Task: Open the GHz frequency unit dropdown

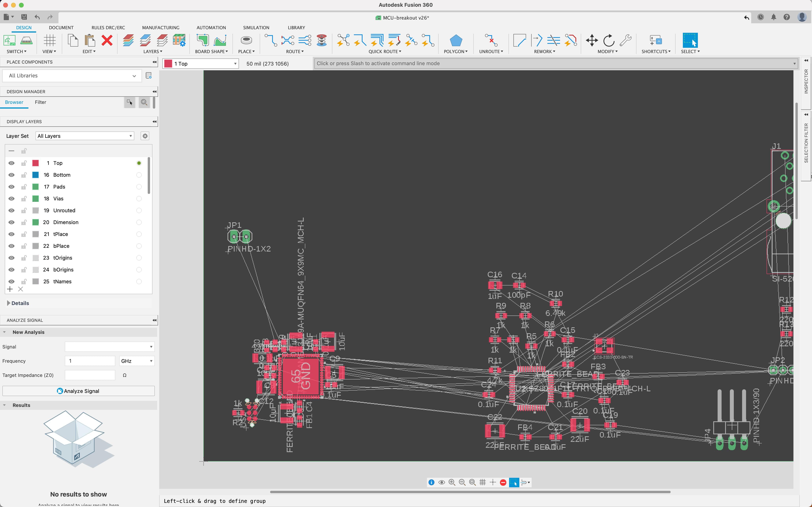Action: point(137,361)
